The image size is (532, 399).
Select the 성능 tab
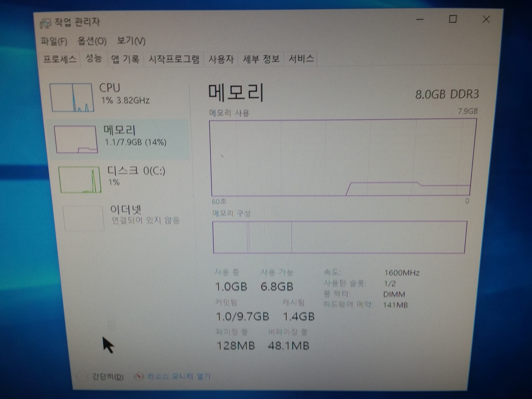pyautogui.click(x=94, y=59)
